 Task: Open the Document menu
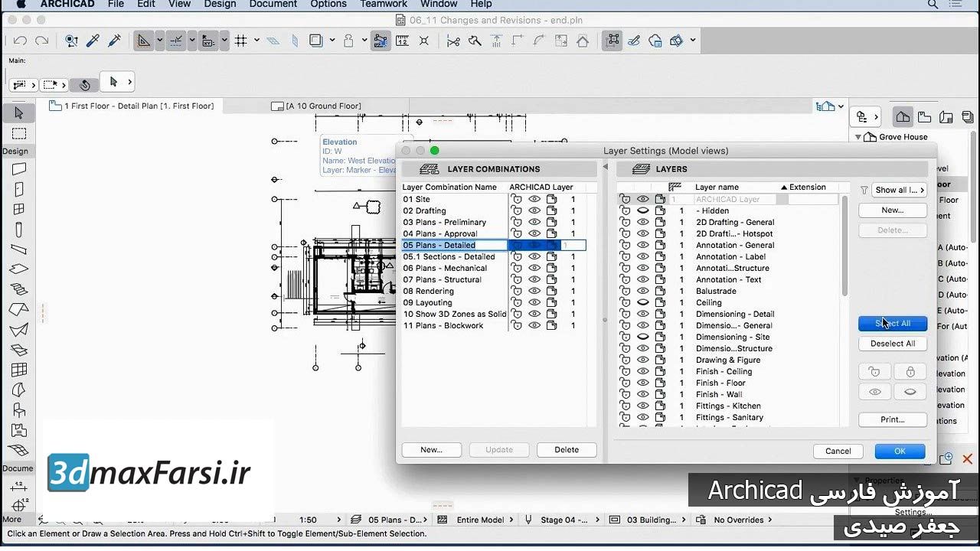(273, 5)
